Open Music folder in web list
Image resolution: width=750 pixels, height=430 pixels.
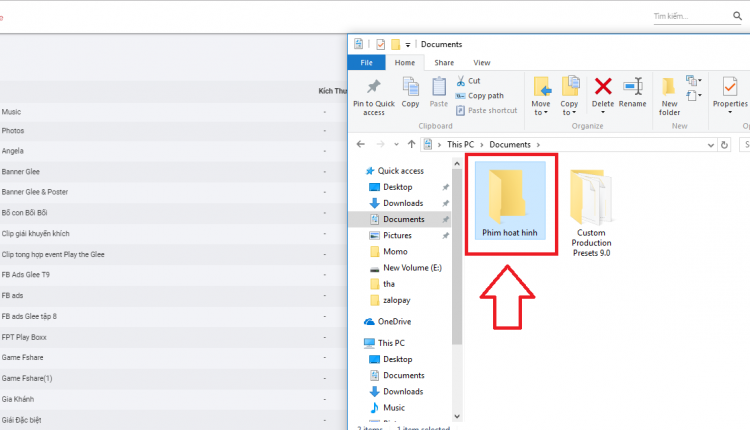click(x=11, y=111)
